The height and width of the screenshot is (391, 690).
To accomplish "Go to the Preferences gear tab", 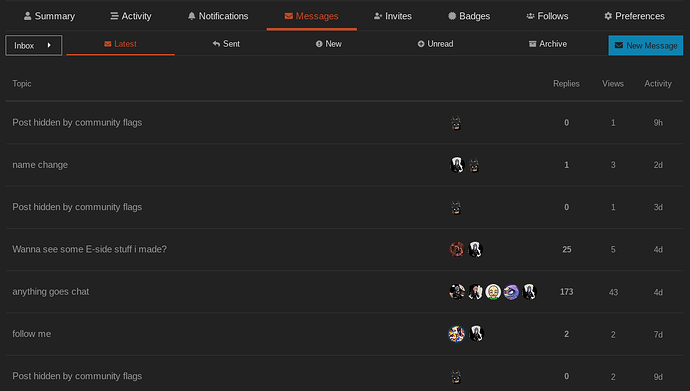I will [x=634, y=16].
